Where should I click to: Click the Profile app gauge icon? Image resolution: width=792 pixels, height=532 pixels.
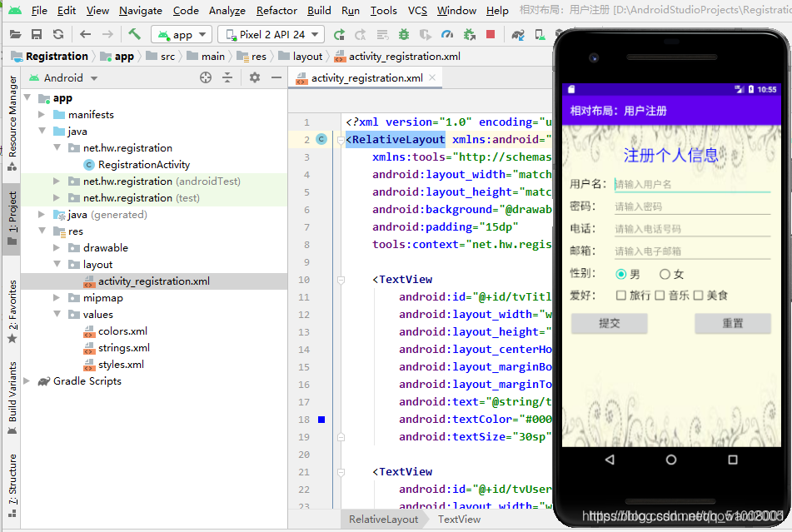coord(447,34)
